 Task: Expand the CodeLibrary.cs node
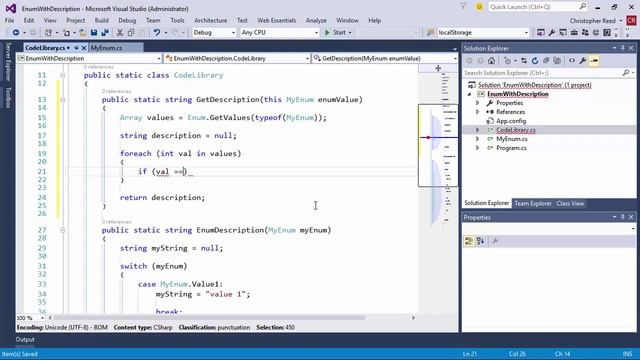[x=478, y=130]
